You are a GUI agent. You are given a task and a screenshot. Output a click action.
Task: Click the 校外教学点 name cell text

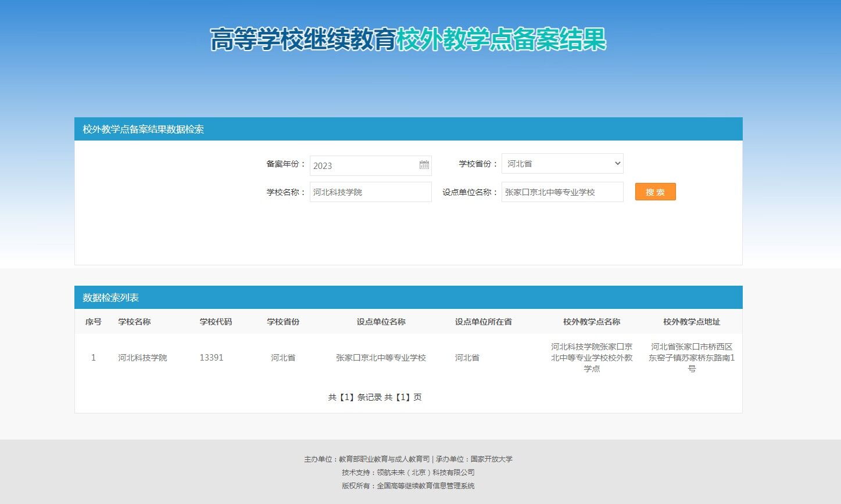tap(592, 358)
